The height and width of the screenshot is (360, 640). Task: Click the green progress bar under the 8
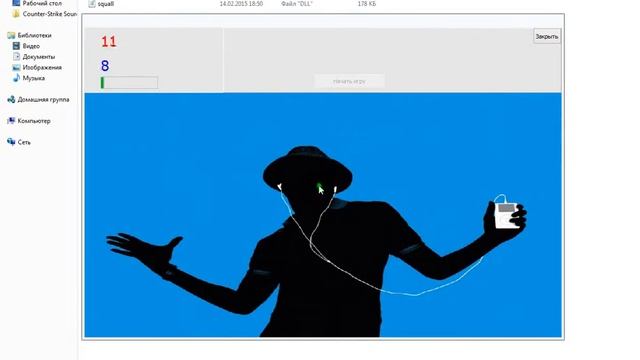(x=129, y=82)
